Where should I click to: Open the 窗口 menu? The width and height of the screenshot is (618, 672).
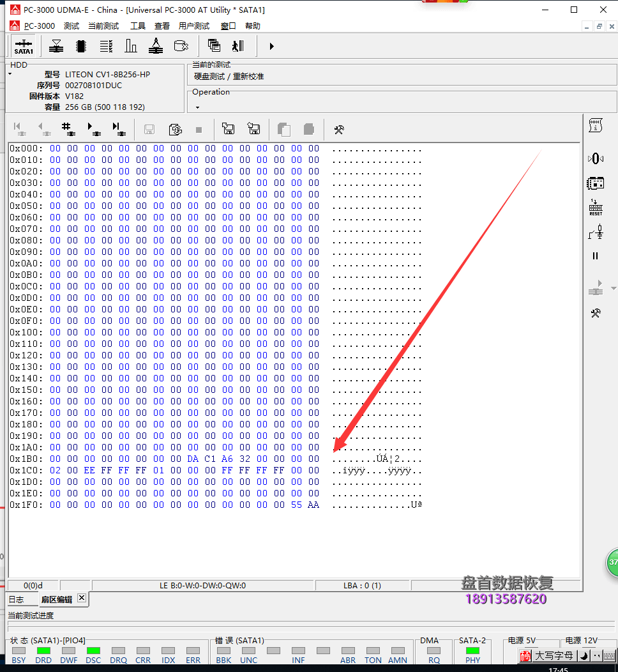(229, 26)
